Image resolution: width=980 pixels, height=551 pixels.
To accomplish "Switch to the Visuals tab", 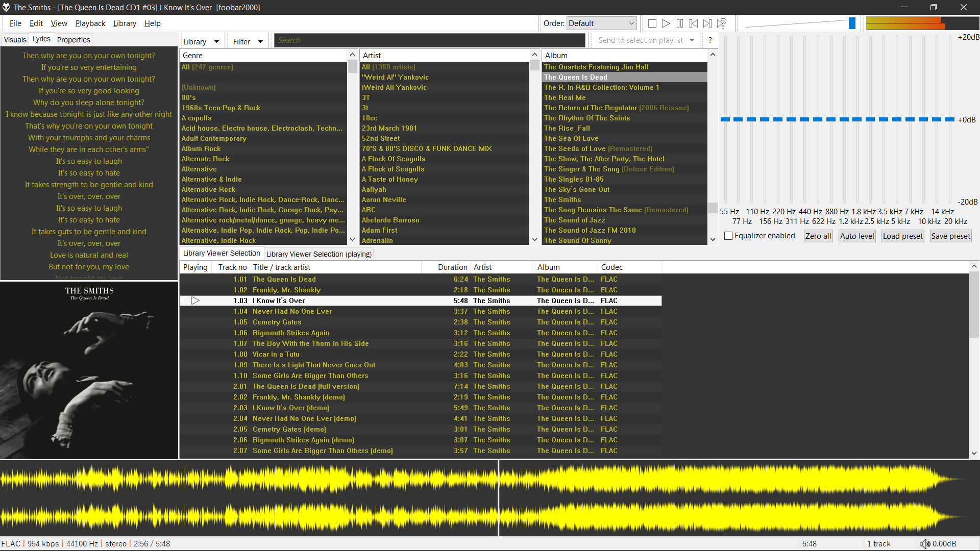I will 15,39.
